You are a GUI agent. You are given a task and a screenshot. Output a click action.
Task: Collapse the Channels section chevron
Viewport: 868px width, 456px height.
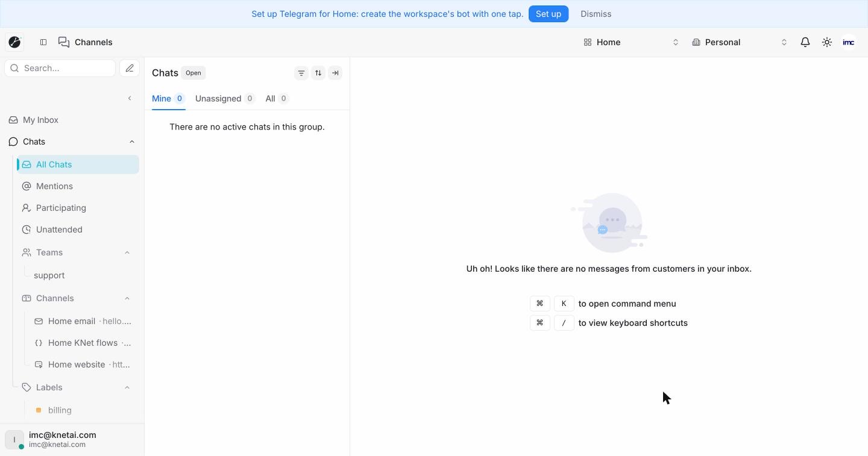point(127,298)
